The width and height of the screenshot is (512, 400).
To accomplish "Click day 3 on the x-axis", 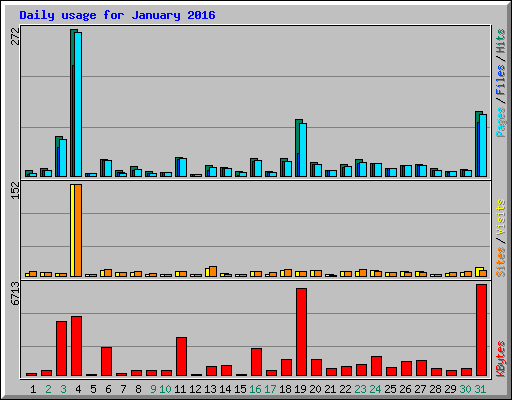I will click(x=63, y=389).
